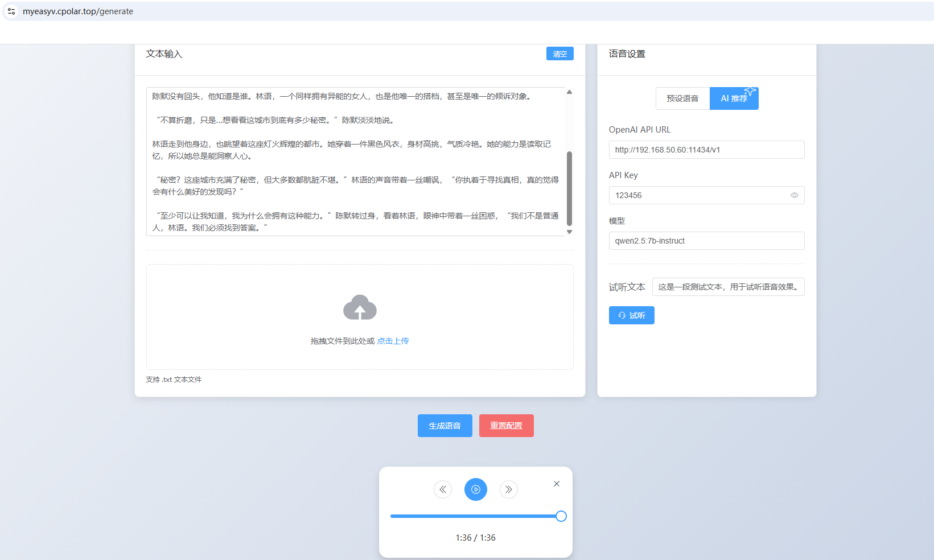This screenshot has width=934, height=560.
Task: Click the blue play button
Action: pos(476,489)
